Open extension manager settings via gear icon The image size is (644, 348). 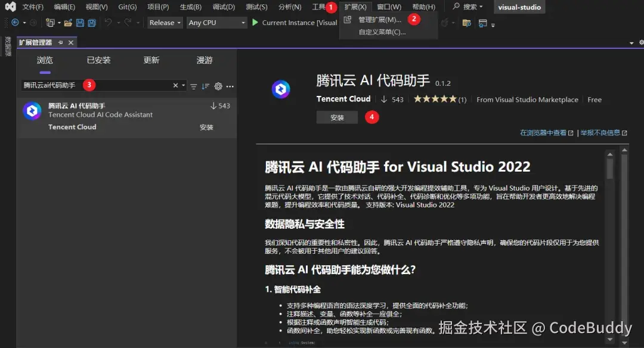coord(218,86)
